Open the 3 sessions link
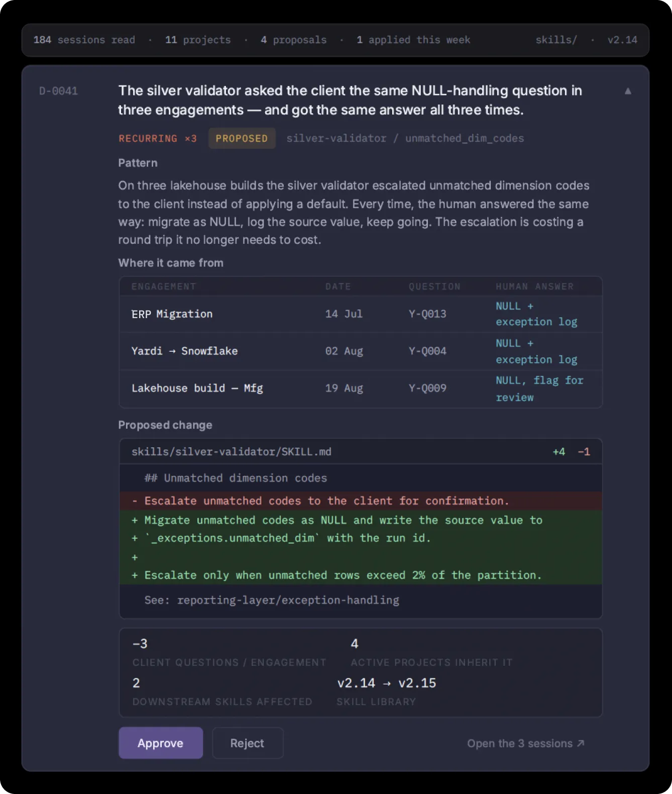 click(x=526, y=743)
